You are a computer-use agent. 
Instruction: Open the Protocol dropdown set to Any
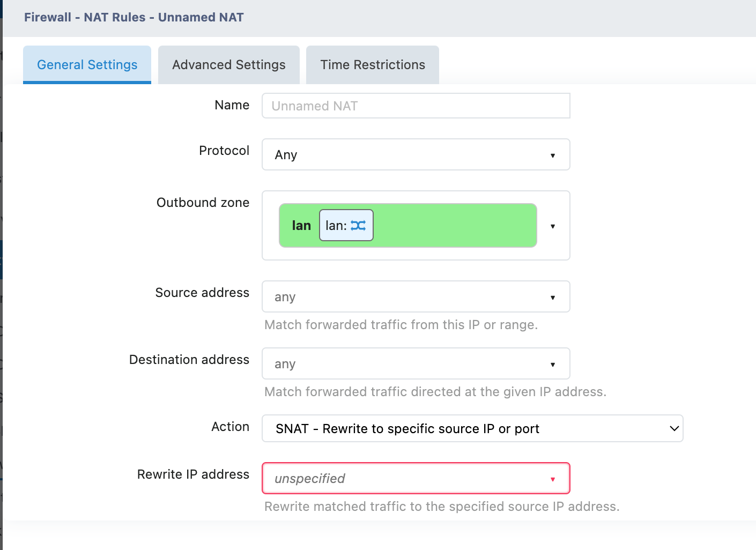click(407, 155)
